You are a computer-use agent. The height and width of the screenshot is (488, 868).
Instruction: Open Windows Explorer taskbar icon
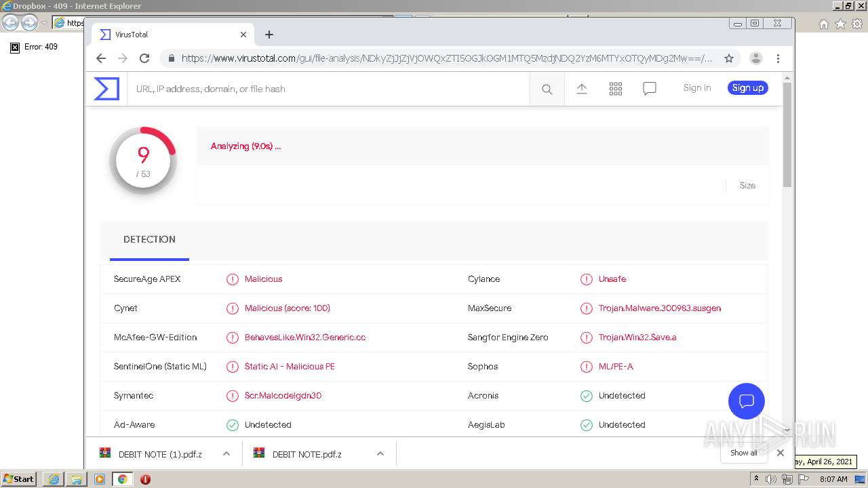pyautogui.click(x=77, y=479)
